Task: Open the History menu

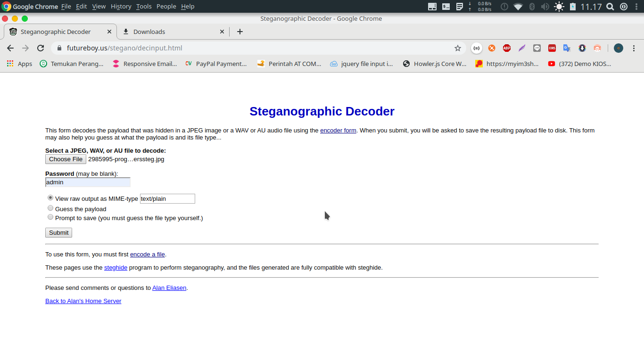Action: [121, 6]
